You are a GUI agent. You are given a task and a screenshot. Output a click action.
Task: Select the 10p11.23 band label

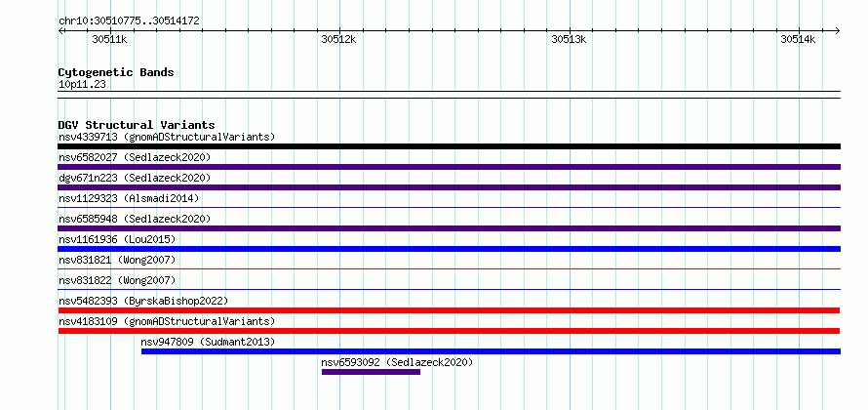point(82,85)
